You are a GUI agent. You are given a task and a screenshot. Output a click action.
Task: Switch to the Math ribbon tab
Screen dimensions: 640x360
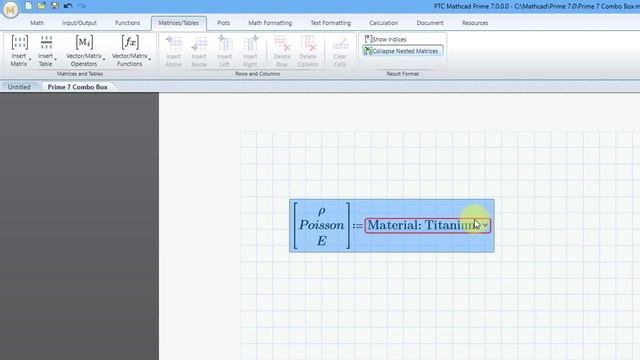pos(37,23)
